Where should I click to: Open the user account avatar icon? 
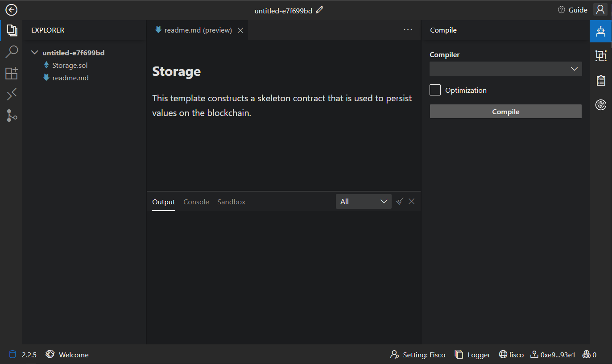(600, 10)
